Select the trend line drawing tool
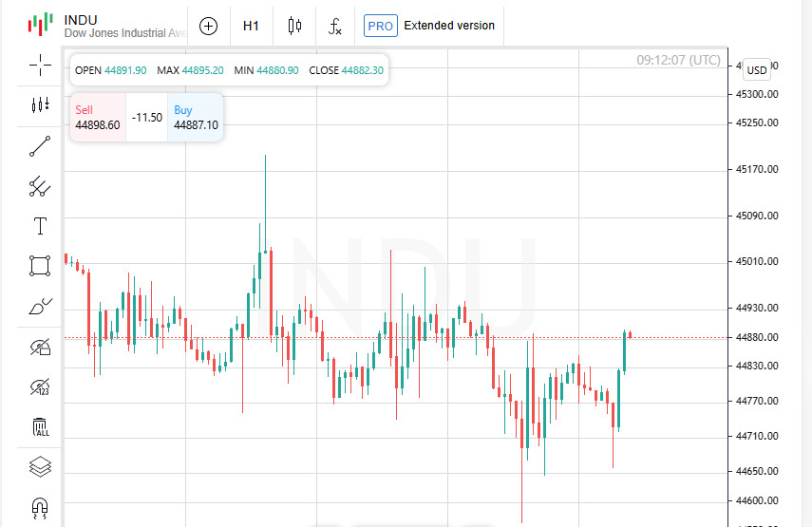The image size is (812, 527). 40,146
